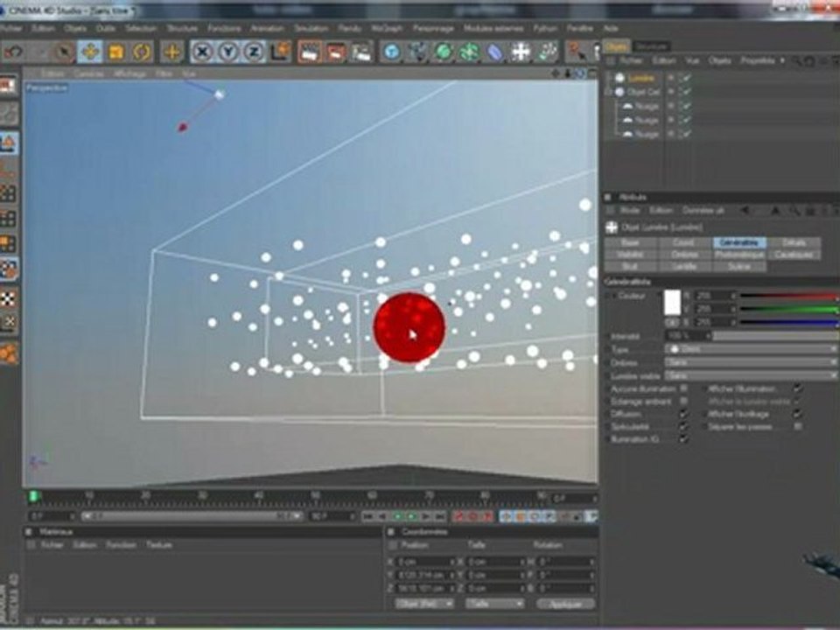
Task: Open the scene/environment objects icon
Action: tap(521, 52)
